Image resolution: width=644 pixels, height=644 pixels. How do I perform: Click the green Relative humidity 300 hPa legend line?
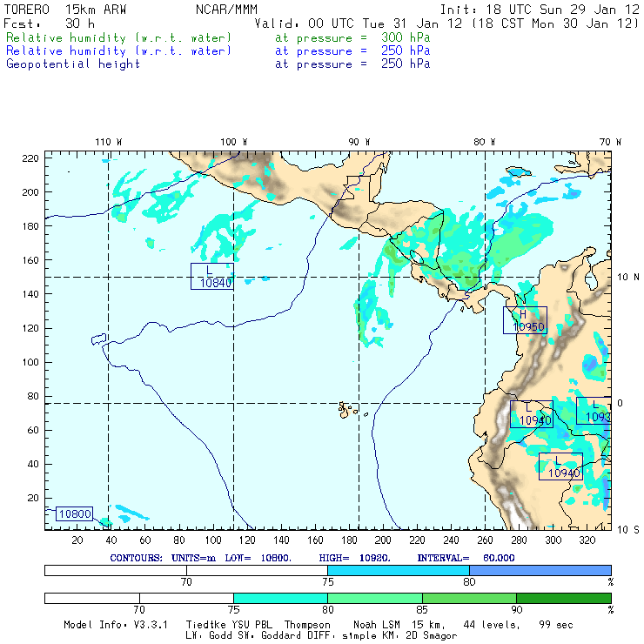click(x=218, y=37)
